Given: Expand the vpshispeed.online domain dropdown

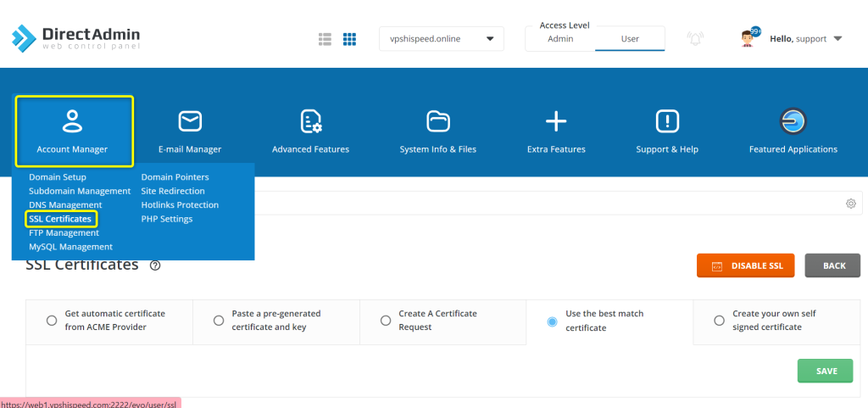Looking at the screenshot, I should point(441,39).
